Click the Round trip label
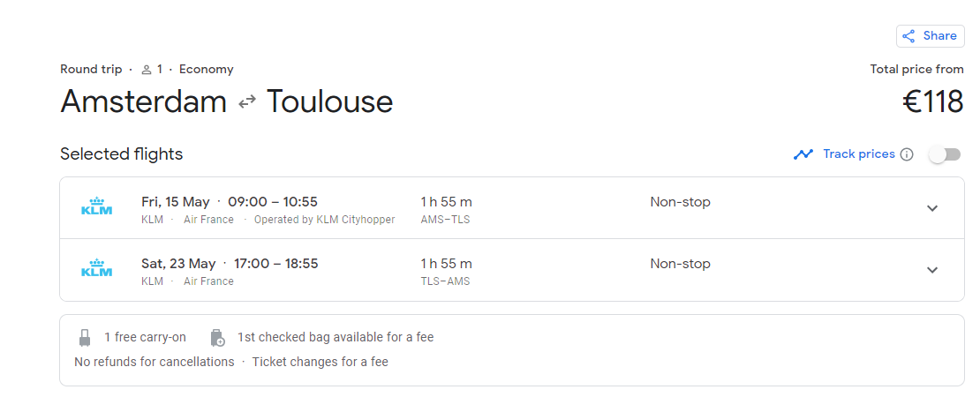Viewport: 980px width, 397px height. coord(91,69)
